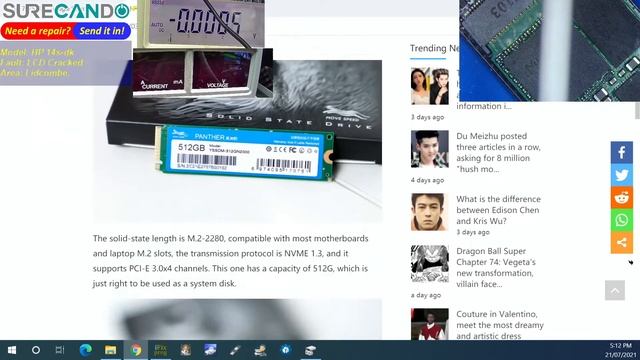Open 'Dragon Ball Super Chapter 74' article link
Image resolution: width=640 pixels, height=360 pixels.
(x=496, y=267)
